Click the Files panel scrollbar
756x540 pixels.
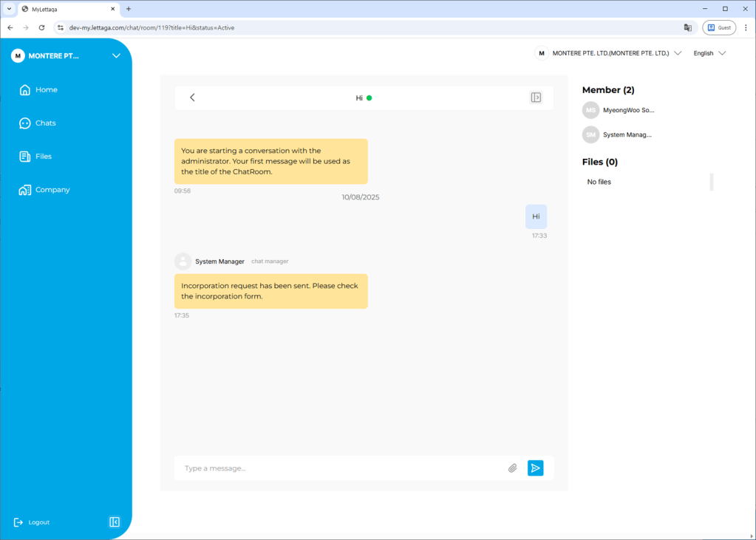point(712,182)
